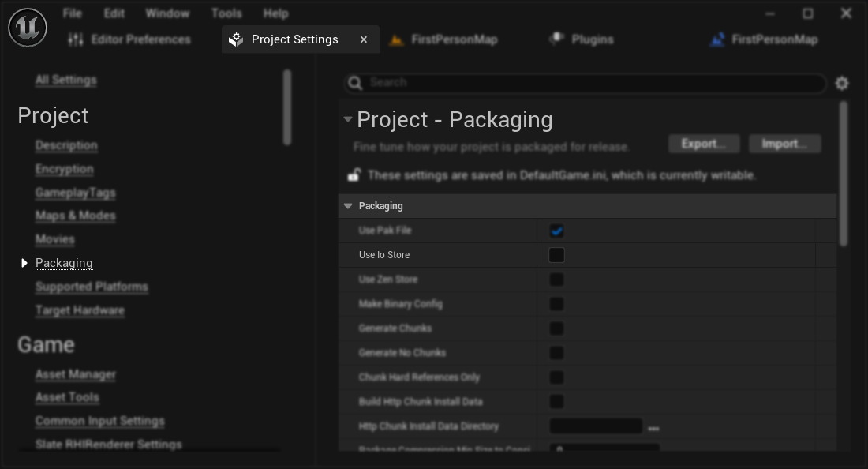Enable the Use Io Store checkbox
Screen dimensions: 868x469
tap(556, 255)
